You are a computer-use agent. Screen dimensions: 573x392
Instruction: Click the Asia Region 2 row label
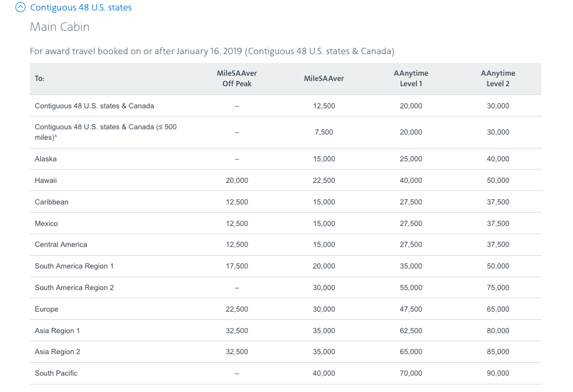point(58,352)
